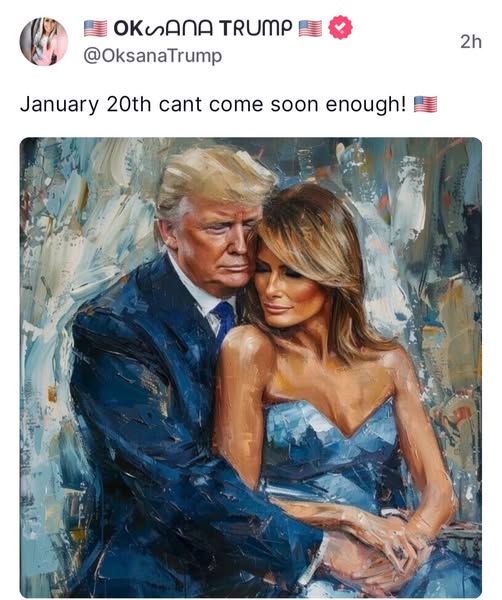The width and height of the screenshot is (502, 600).
Task: Open the @OksanaTrump handle link
Action: [x=153, y=56]
